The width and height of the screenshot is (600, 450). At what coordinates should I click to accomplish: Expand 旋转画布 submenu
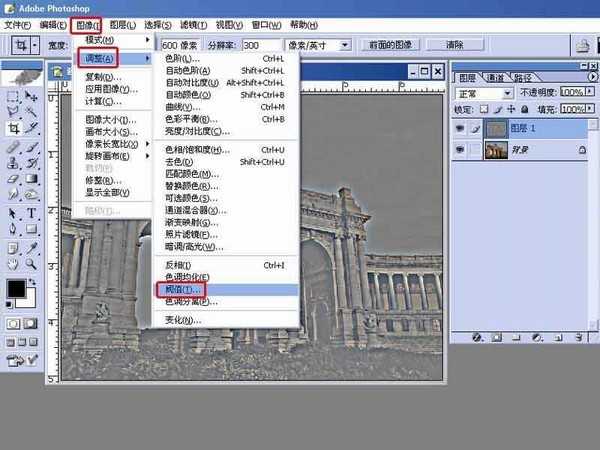(113, 156)
